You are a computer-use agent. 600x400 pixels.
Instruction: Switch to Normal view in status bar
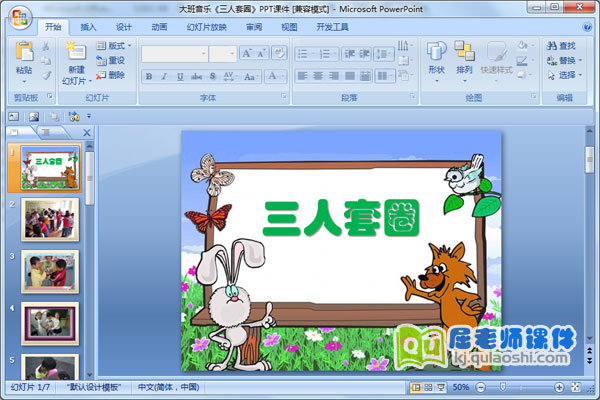click(x=416, y=387)
